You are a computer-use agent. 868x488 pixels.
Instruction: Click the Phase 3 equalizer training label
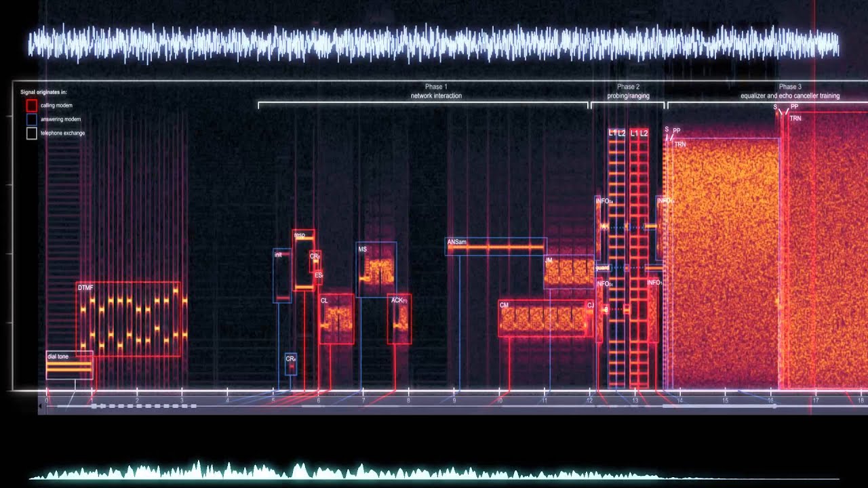coord(789,91)
